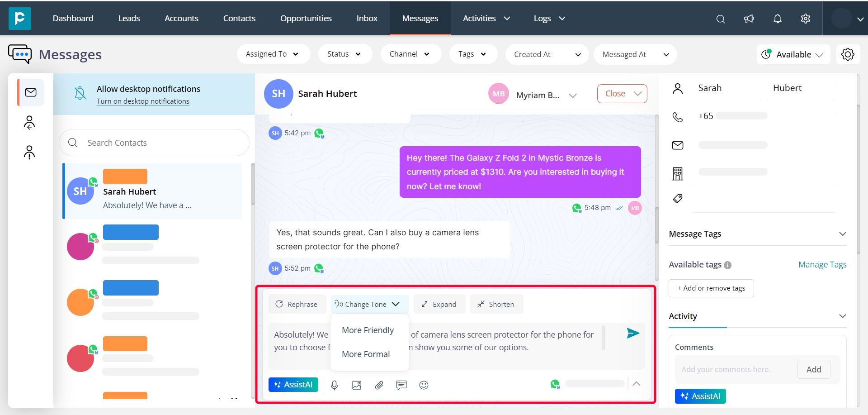868x415 pixels.
Task: Click the Available tags info icon
Action: 727,265
